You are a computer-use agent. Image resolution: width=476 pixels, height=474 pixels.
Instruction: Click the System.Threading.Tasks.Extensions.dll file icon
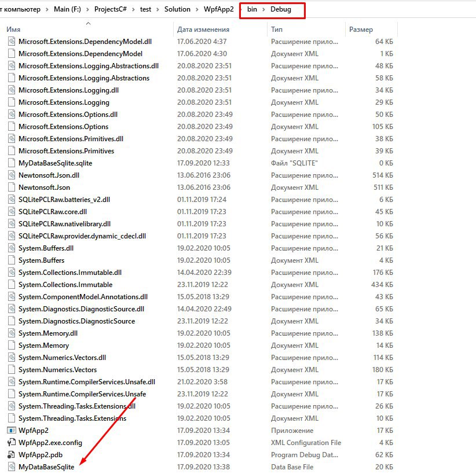click(x=12, y=406)
